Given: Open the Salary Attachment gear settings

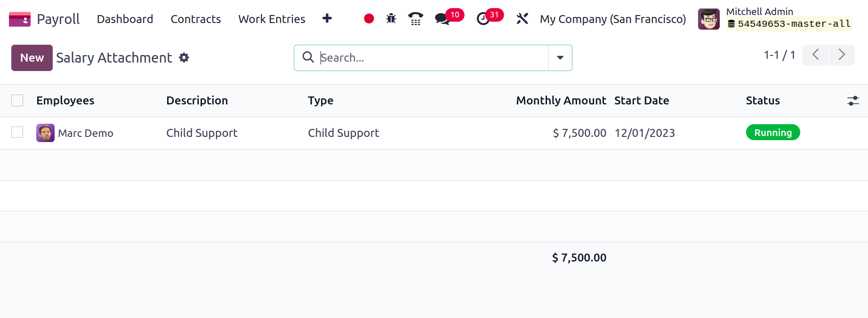Looking at the screenshot, I should coord(184,58).
